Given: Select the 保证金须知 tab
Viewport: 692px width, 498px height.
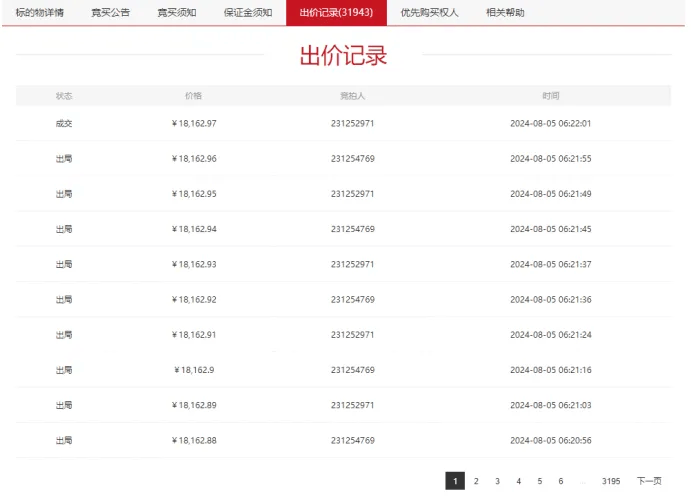Looking at the screenshot, I should click(248, 13).
